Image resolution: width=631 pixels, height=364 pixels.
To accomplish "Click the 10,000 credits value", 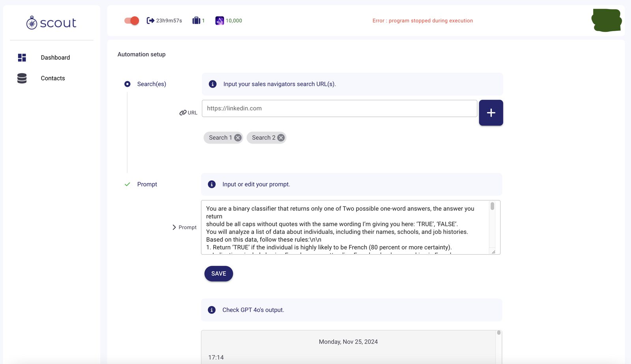I will click(234, 21).
